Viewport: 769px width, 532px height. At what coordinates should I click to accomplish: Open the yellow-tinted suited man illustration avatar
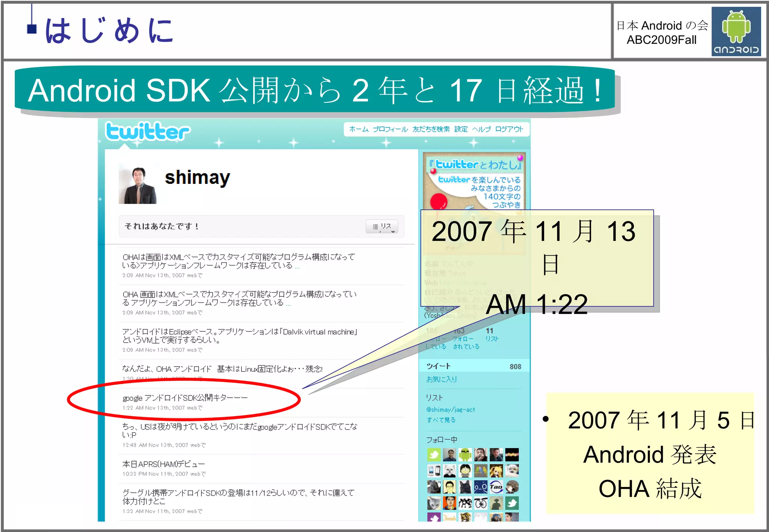[449, 487]
